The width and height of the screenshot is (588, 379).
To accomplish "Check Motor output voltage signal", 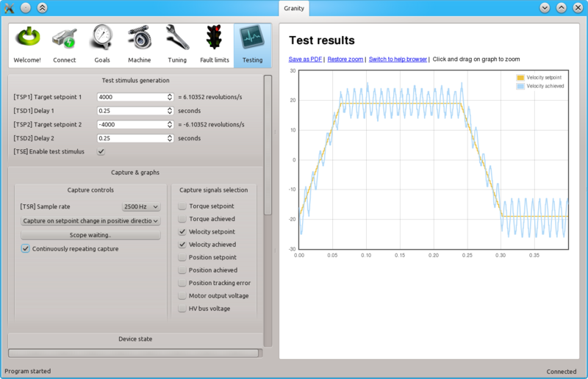I will (x=182, y=296).
